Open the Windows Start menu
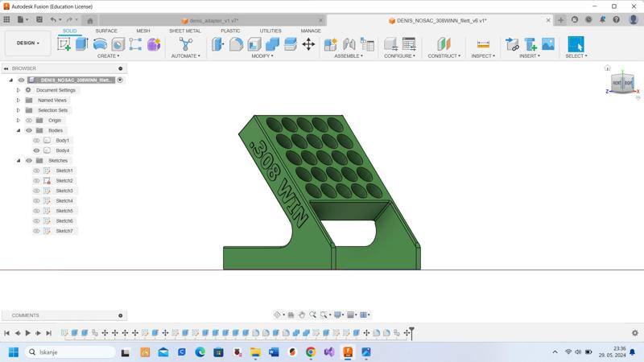 tap(13, 352)
